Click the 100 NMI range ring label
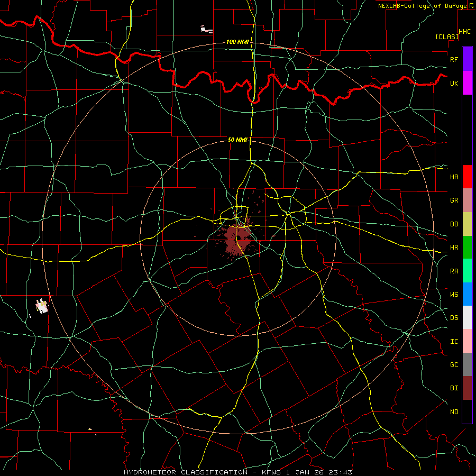This screenshot has height=476, width=476. pos(237,42)
